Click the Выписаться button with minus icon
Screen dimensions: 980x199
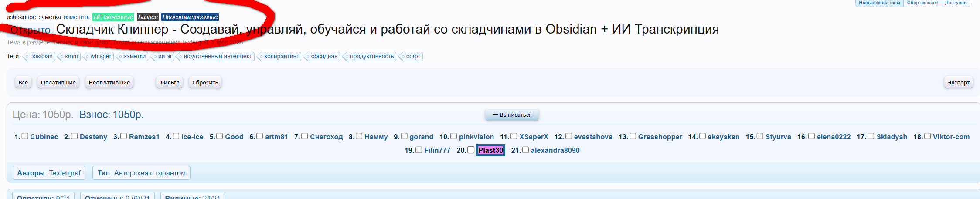(512, 115)
